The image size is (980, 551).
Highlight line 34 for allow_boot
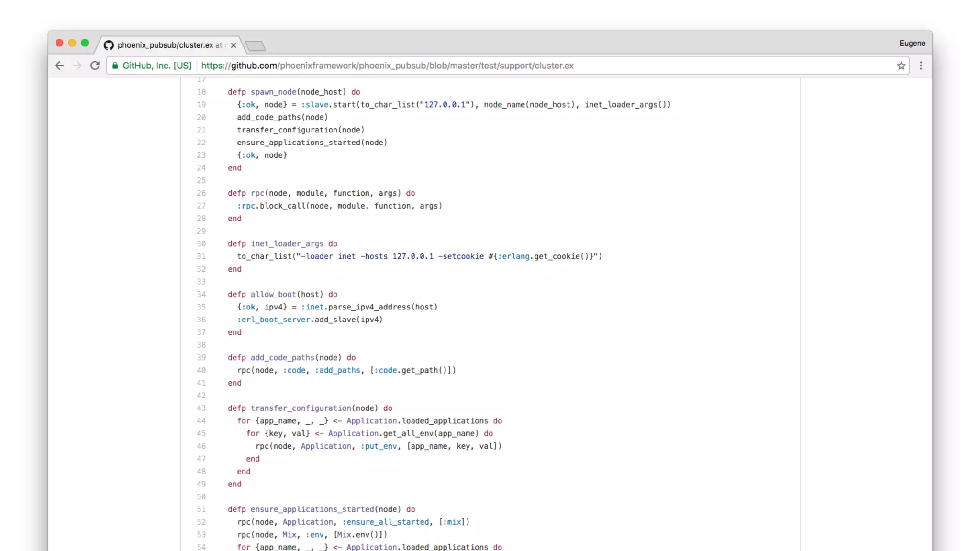point(201,295)
